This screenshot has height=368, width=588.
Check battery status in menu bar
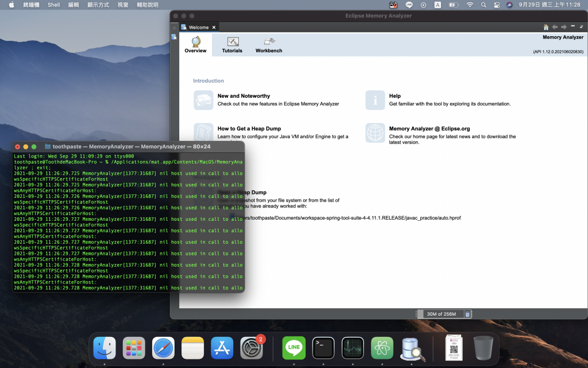[x=454, y=5]
